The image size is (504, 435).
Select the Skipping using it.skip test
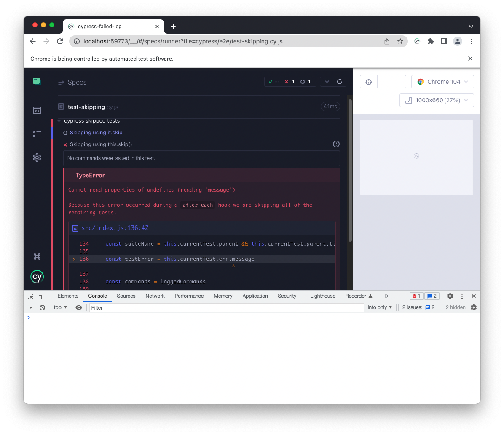[96, 132]
